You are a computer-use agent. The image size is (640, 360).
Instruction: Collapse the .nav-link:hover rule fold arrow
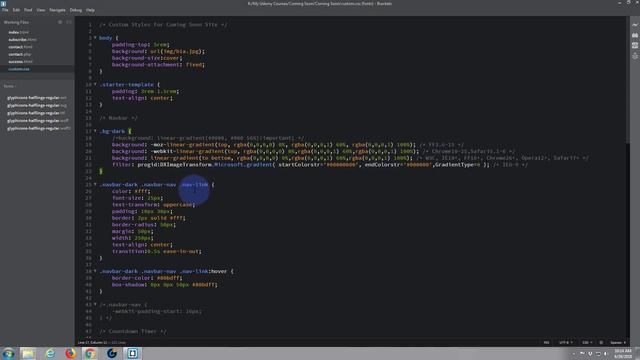(x=95, y=271)
